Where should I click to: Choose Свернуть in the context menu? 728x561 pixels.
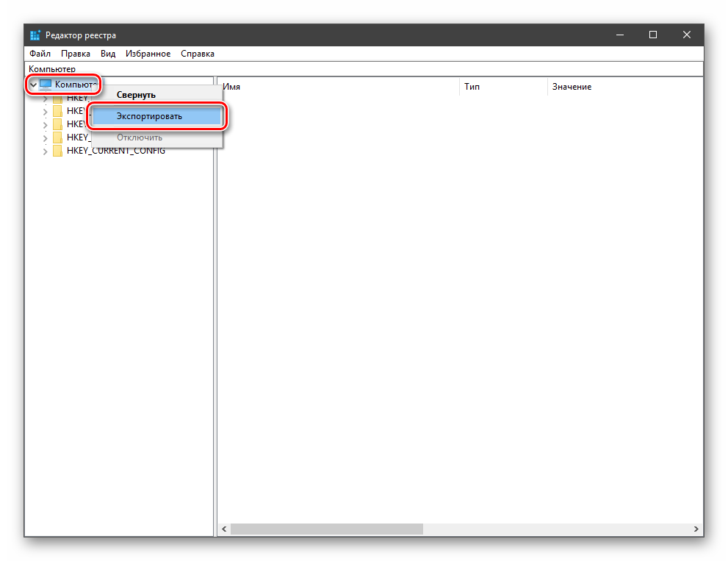coord(136,95)
